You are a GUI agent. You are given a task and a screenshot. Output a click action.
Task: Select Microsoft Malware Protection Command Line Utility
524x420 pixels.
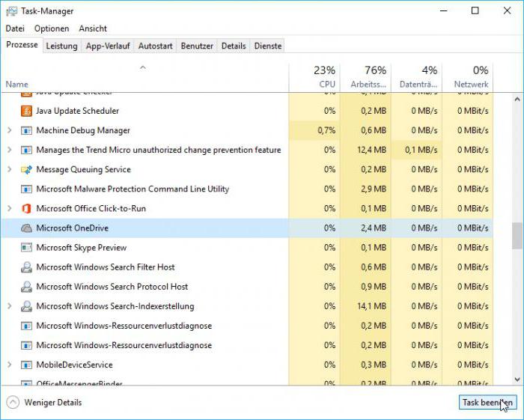pos(247,189)
